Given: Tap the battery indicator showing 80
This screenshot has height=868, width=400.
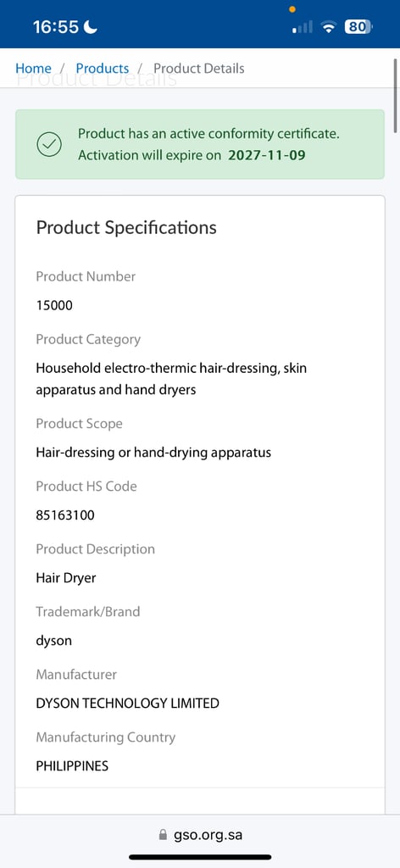Looking at the screenshot, I should coord(358,26).
